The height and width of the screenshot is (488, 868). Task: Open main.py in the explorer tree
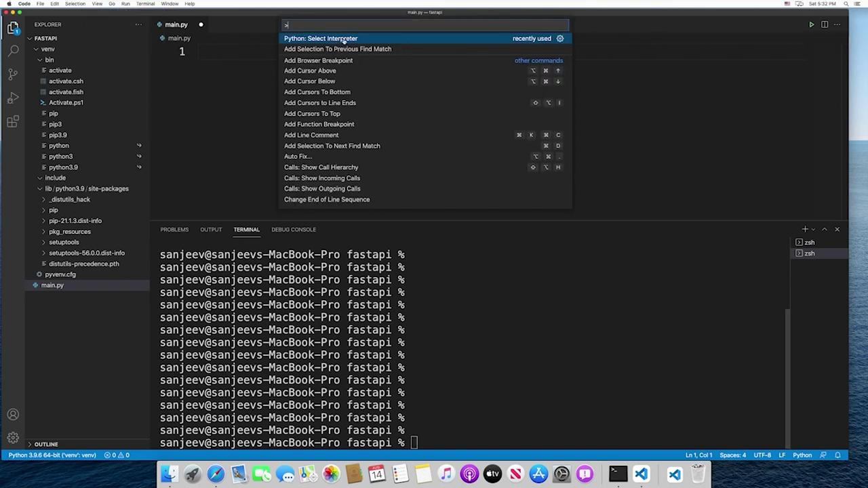click(52, 285)
